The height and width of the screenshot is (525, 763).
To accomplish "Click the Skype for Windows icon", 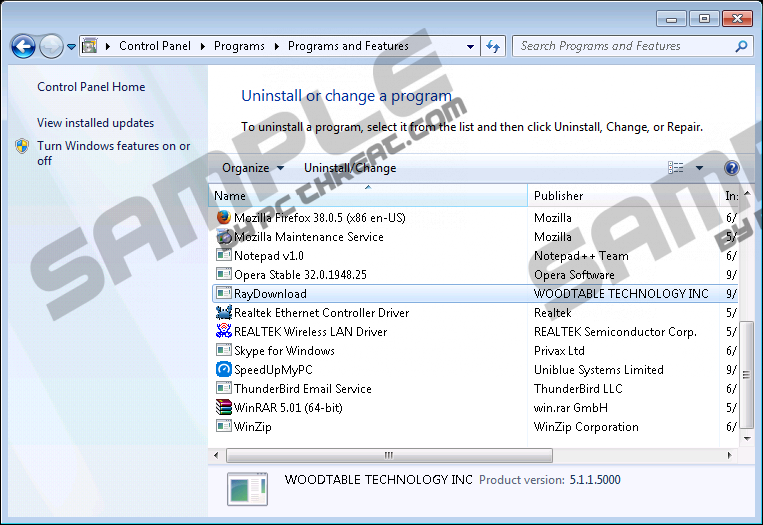I will (224, 350).
